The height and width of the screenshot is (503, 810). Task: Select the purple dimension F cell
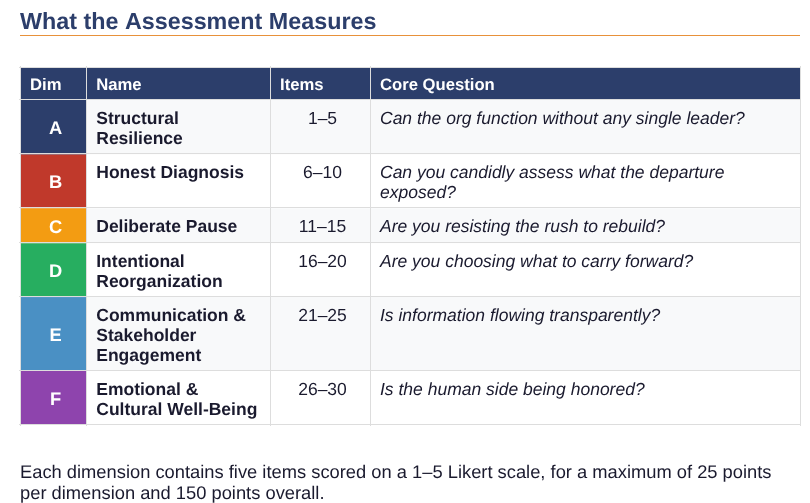tap(55, 399)
